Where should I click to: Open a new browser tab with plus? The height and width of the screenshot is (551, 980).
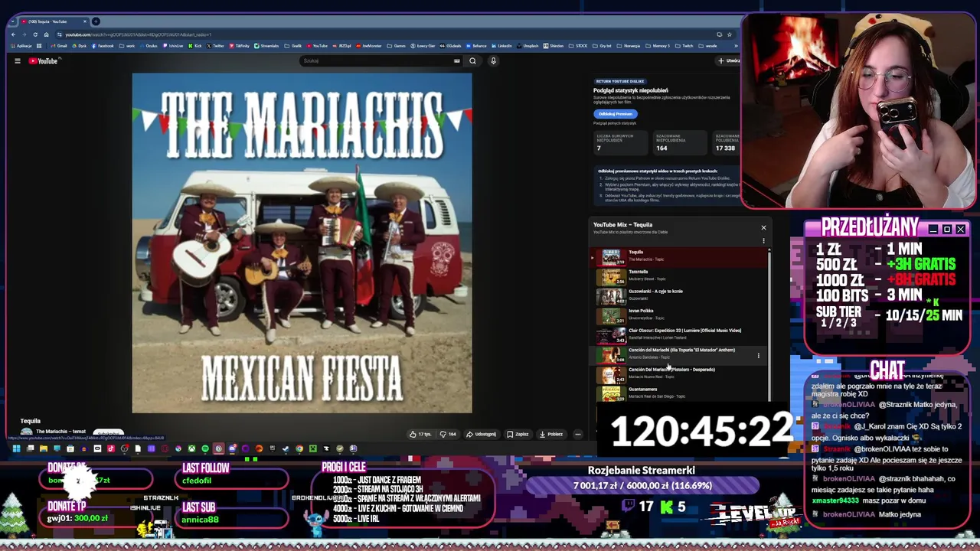tap(96, 21)
